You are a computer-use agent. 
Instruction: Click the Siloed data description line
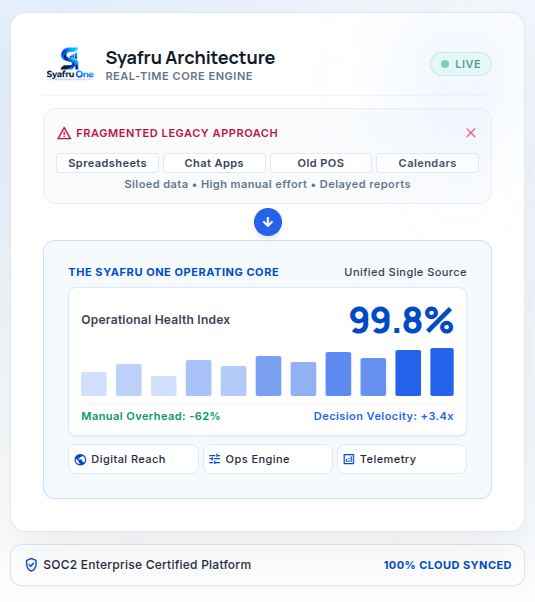(x=267, y=184)
